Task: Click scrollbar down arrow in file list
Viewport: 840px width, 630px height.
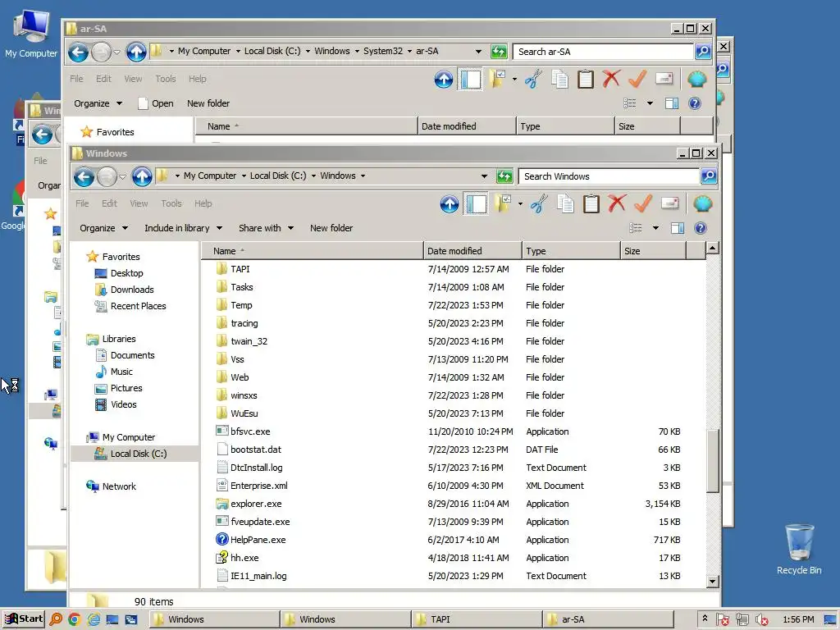Action: [x=713, y=582]
